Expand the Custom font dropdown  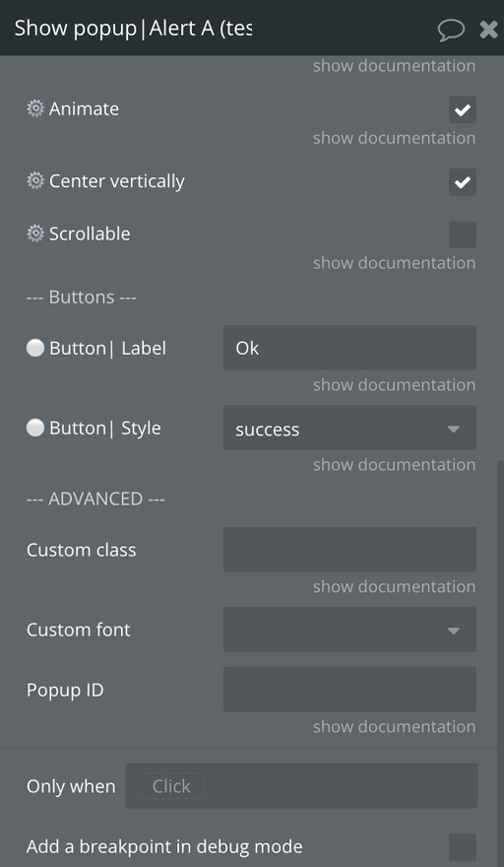coord(349,630)
